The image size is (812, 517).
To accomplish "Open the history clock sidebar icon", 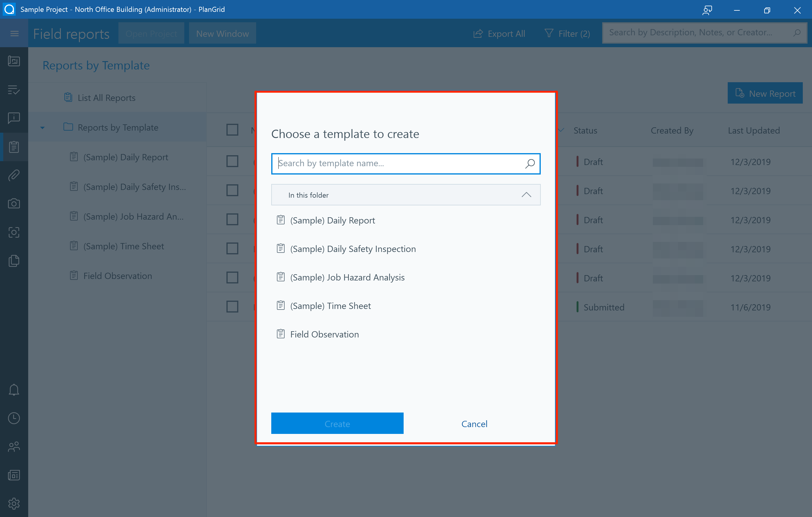I will coord(14,418).
